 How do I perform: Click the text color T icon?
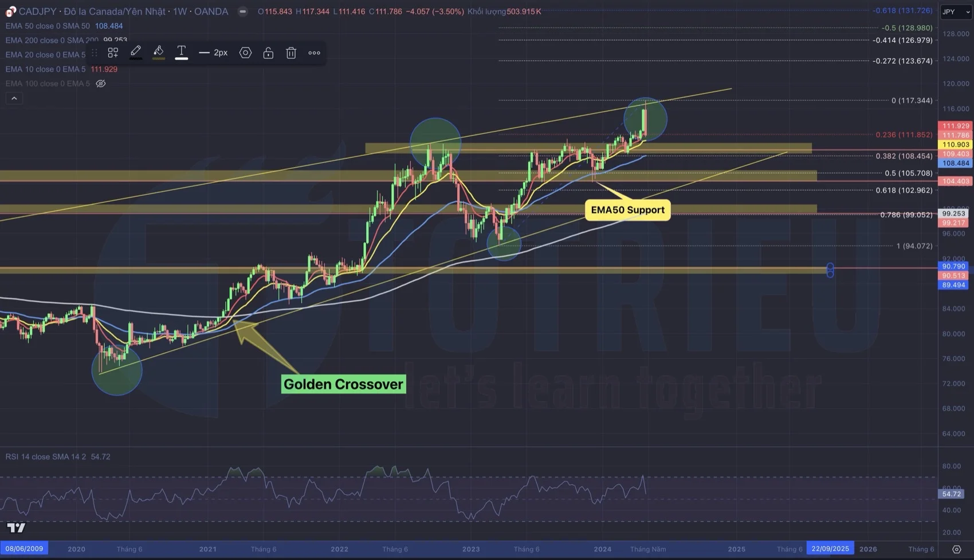[x=181, y=52]
